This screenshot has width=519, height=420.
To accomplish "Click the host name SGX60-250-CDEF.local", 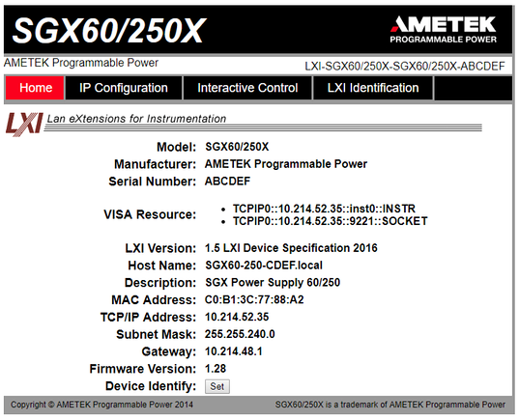I will click(264, 266).
